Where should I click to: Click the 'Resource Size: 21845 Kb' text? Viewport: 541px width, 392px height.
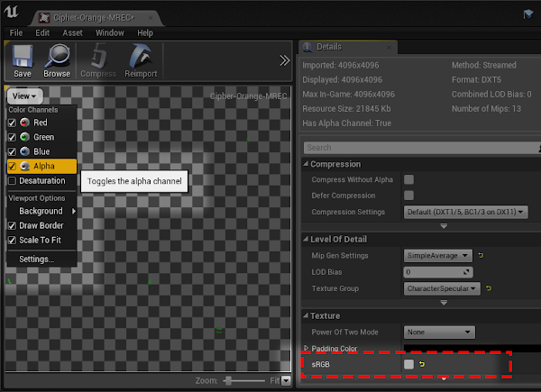point(346,109)
